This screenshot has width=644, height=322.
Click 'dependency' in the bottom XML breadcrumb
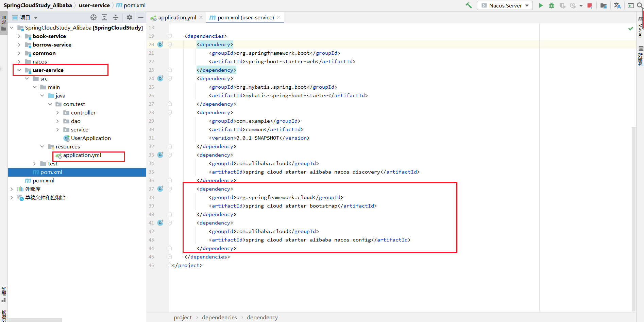tap(262, 317)
